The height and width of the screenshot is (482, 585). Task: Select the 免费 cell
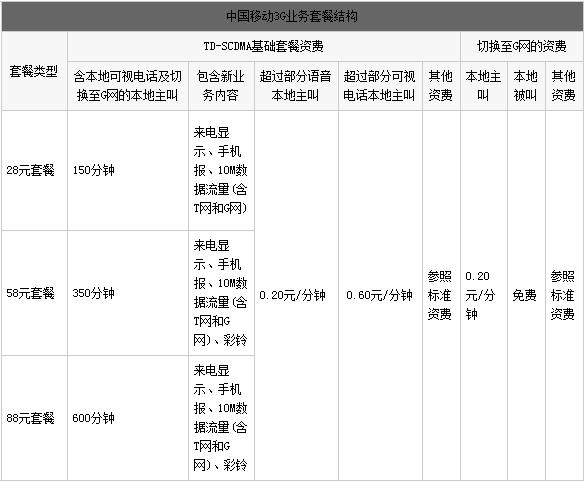524,295
